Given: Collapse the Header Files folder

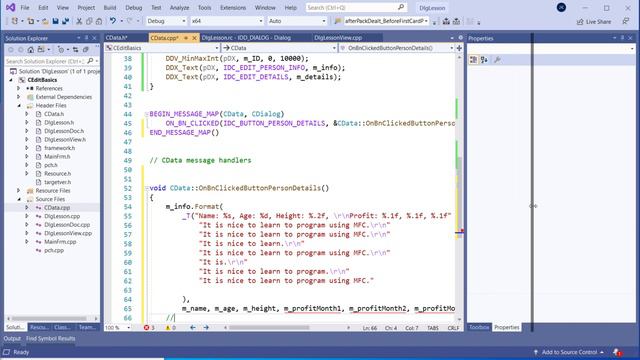Looking at the screenshot, I should click(19, 105).
